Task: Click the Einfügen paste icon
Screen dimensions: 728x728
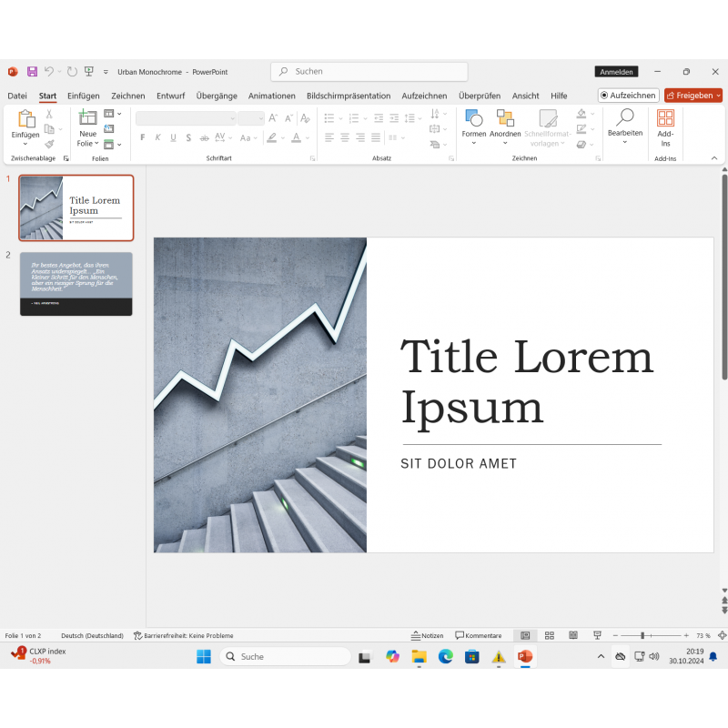Action: (x=25, y=119)
